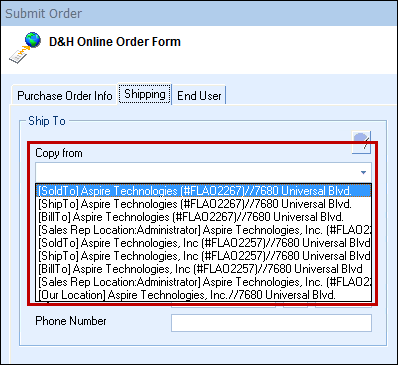Viewport: 398px width, 365px height.
Task: Select SoldTo Aspire Technologies, Inc #FLA02257 option
Action: click(203, 243)
